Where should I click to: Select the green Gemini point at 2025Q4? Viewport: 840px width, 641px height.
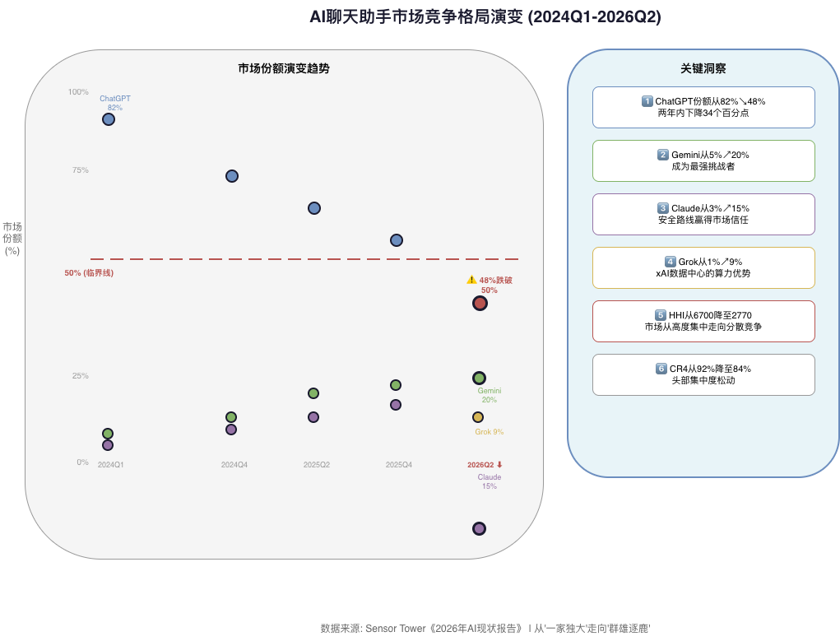point(396,385)
